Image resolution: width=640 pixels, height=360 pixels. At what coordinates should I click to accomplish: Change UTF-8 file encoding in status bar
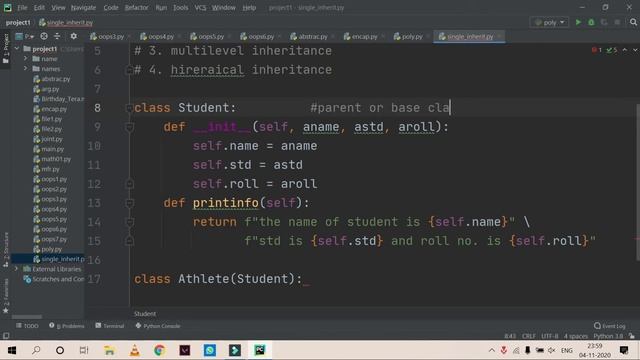click(x=549, y=336)
